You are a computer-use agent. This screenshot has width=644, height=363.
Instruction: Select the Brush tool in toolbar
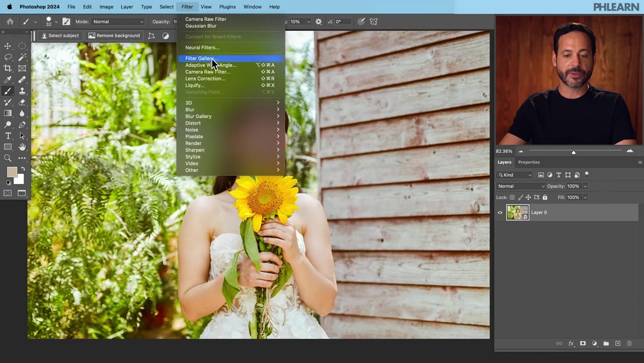(x=8, y=91)
